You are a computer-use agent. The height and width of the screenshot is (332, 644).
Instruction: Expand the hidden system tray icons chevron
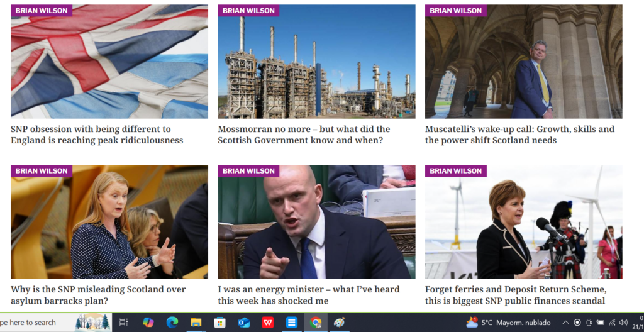(565, 323)
